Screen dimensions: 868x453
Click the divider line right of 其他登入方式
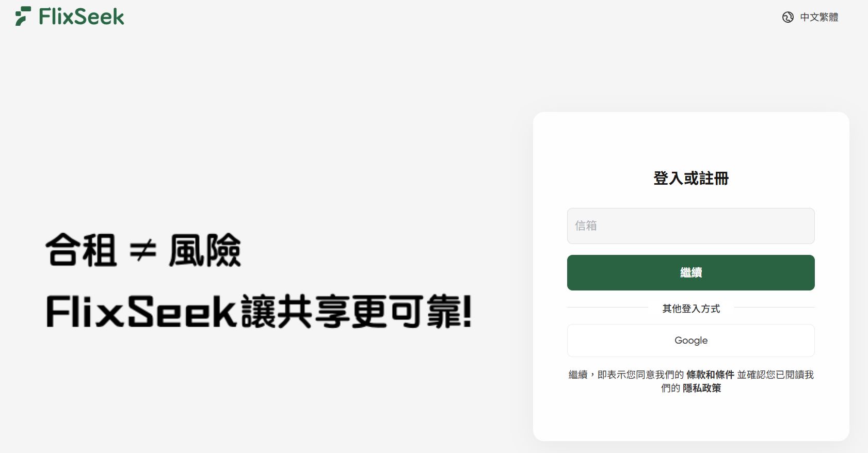coord(774,308)
